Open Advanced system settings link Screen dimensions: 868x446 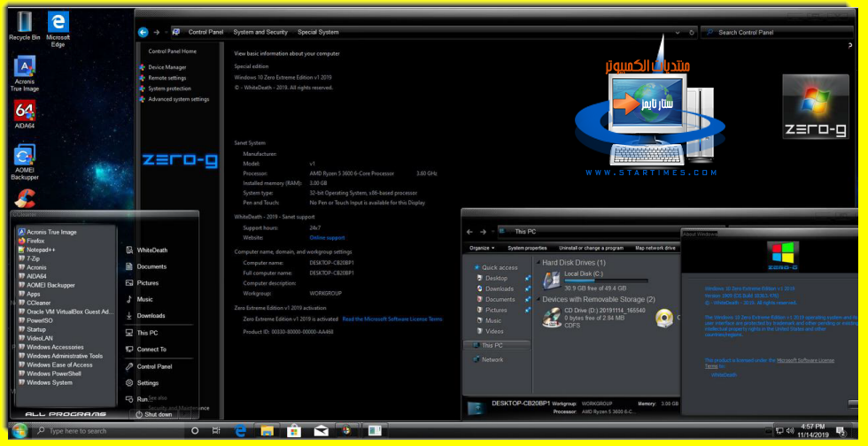click(179, 99)
